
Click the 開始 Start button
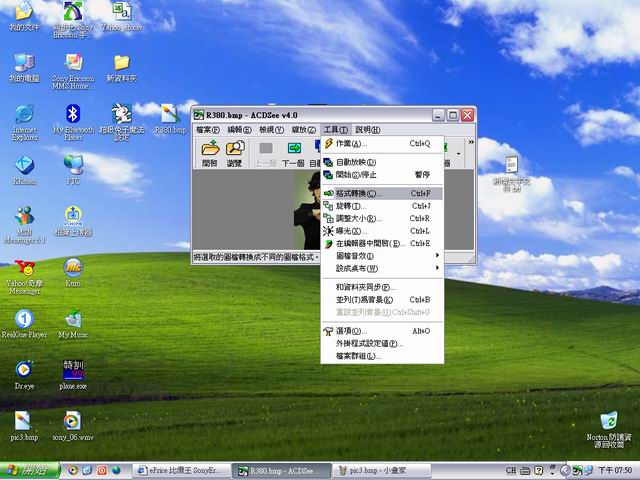click(x=30, y=471)
